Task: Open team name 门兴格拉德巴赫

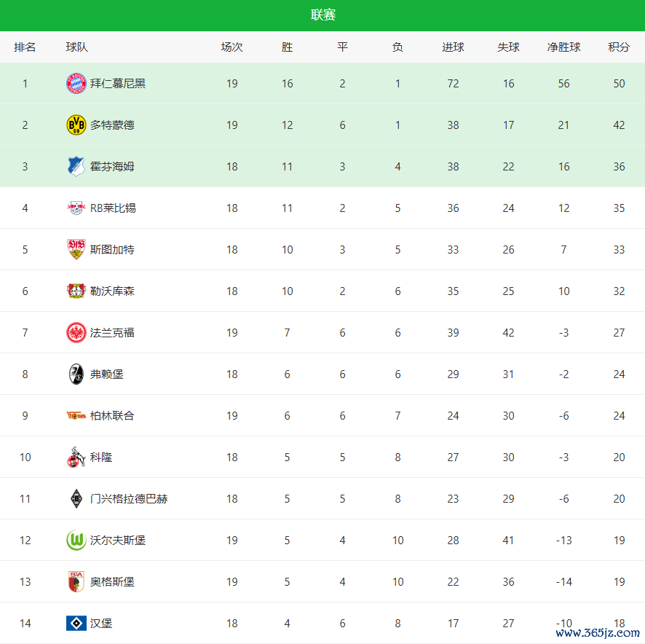Action: coord(129,499)
